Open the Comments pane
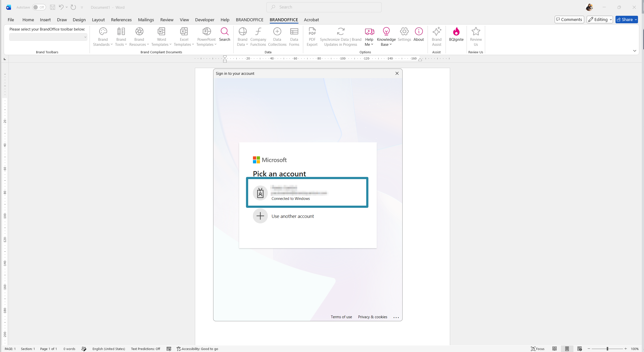The height and width of the screenshot is (352, 644). [569, 20]
